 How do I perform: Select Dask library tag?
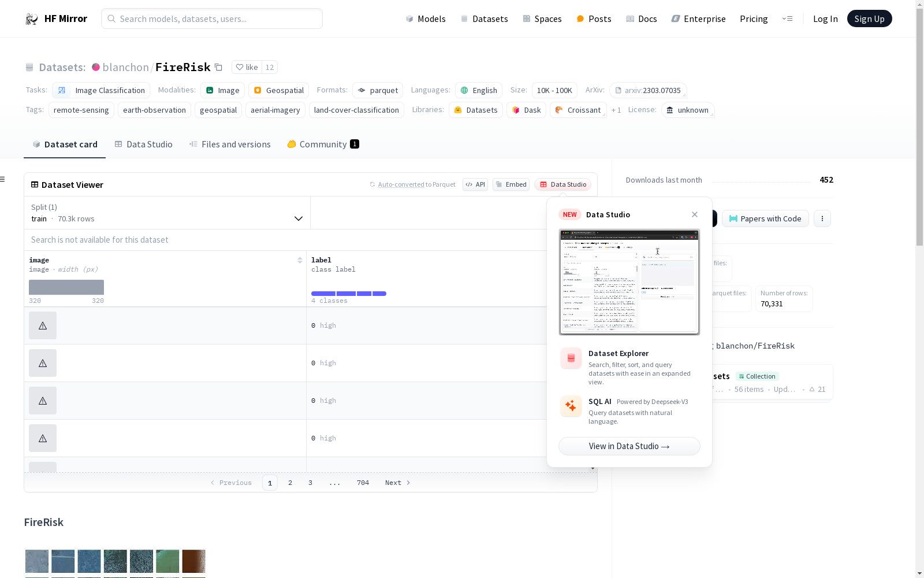tap(527, 110)
